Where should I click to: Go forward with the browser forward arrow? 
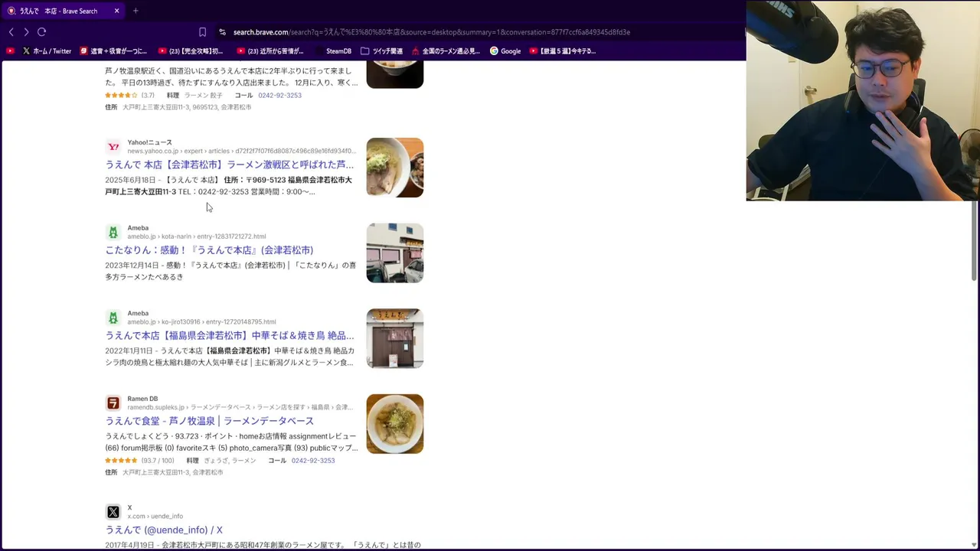[26, 32]
